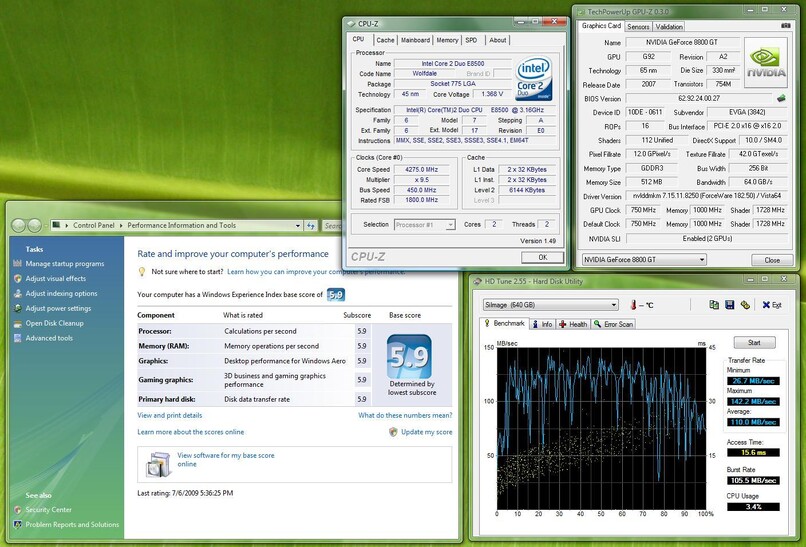Viewport: 806px width, 547px height.
Task: Click the light bulb tip icon
Action: (142, 271)
